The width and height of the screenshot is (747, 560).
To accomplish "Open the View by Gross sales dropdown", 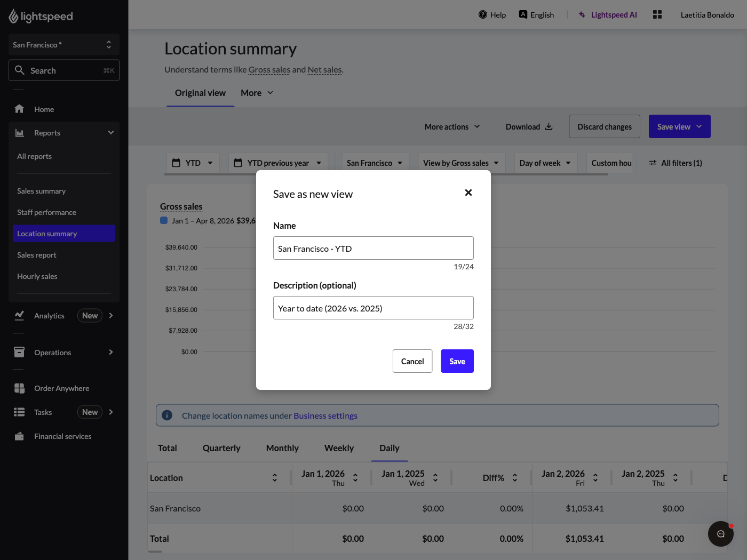I will [460, 163].
